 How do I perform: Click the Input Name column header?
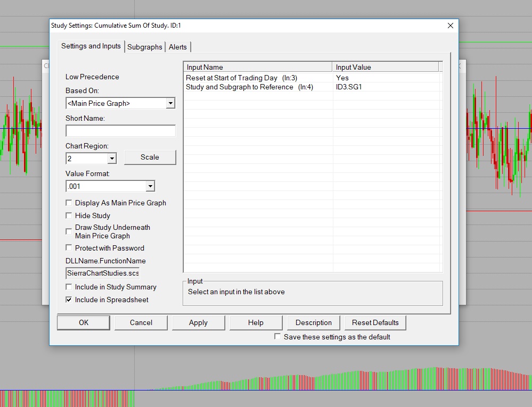coord(258,67)
